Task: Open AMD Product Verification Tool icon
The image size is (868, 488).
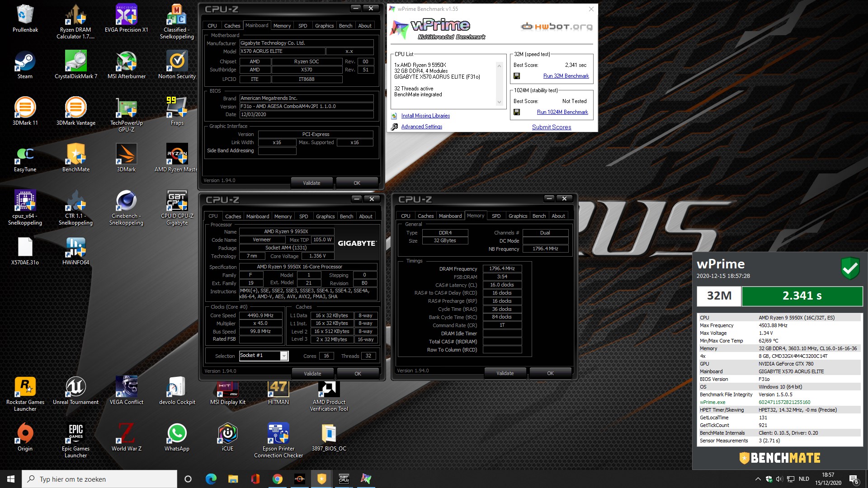Action: point(329,396)
